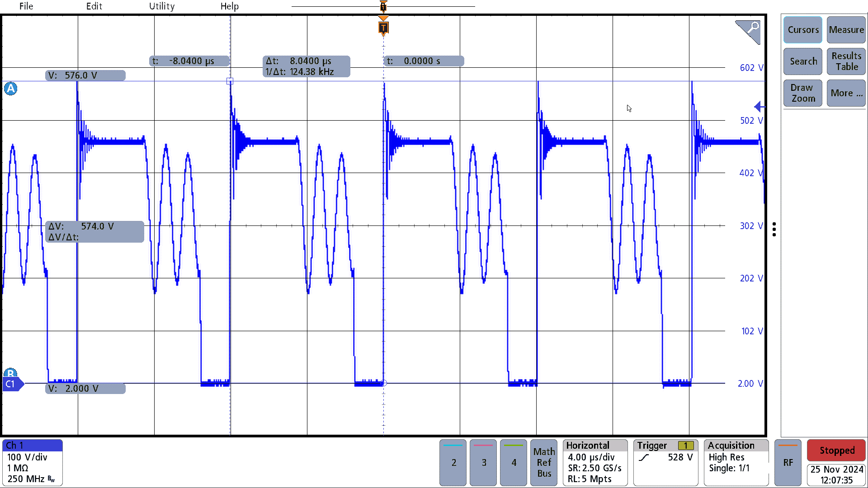Click the date and time display
Image resolution: width=868 pixels, height=488 pixels.
(x=836, y=475)
